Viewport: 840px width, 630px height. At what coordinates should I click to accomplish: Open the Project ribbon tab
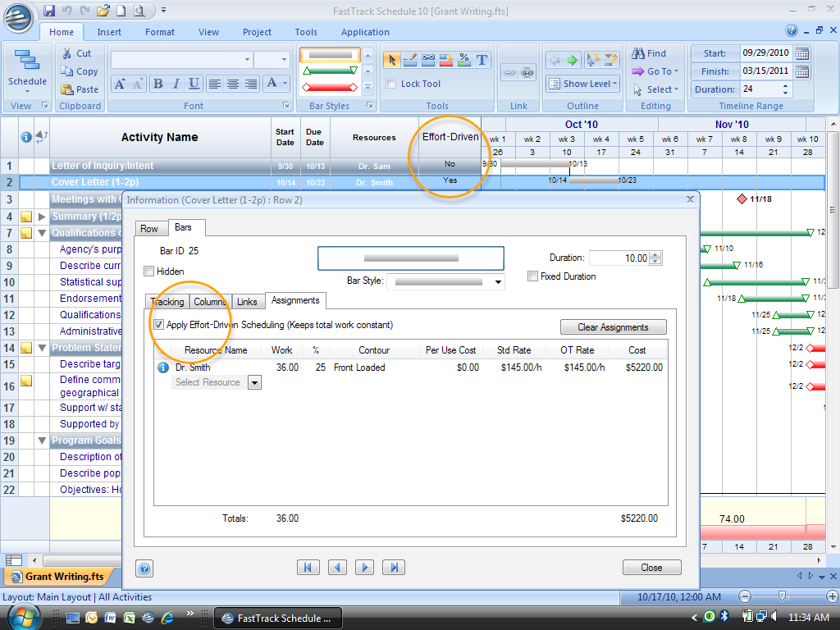[x=257, y=32]
